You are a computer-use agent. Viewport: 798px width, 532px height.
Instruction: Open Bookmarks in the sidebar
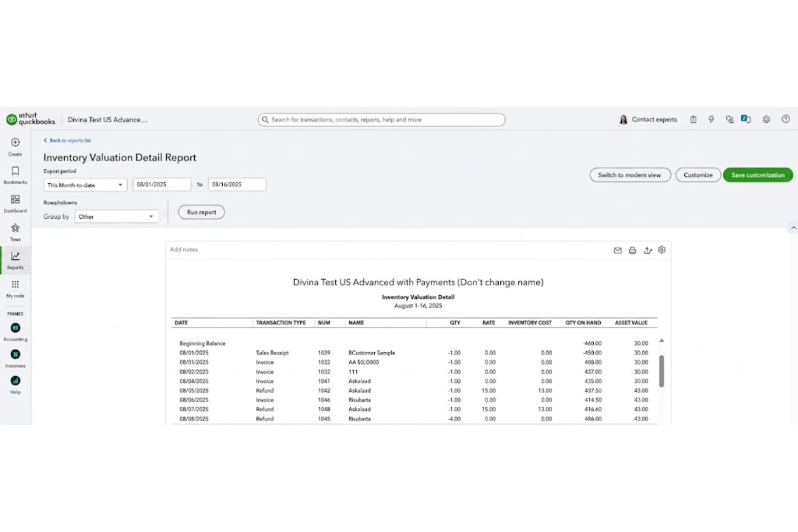[x=15, y=175]
